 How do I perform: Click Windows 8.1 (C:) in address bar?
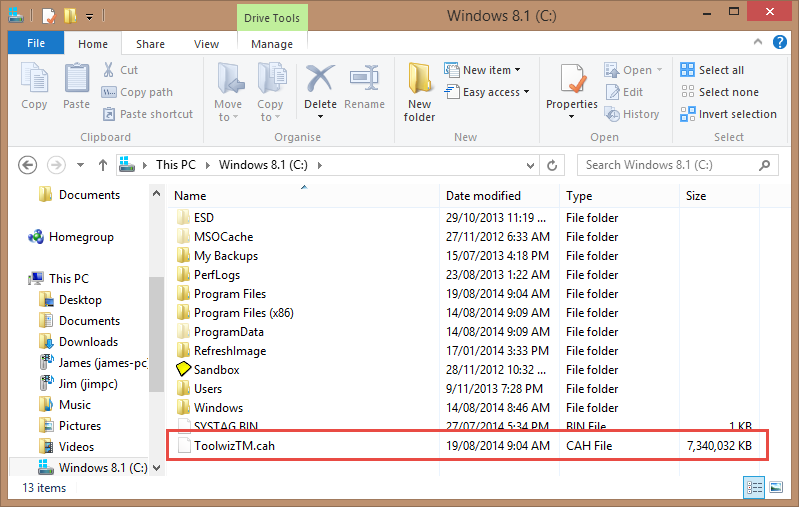coord(263,165)
